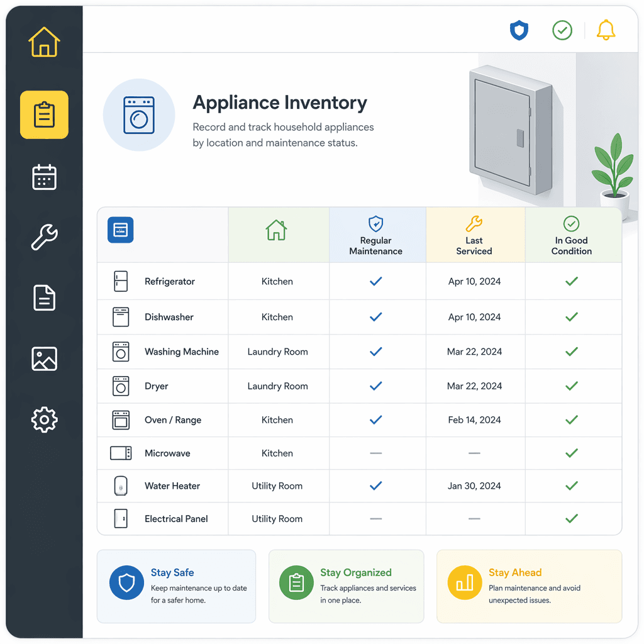Select the Refrigerator name
Viewport: 644px width, 644px height.
tap(170, 281)
